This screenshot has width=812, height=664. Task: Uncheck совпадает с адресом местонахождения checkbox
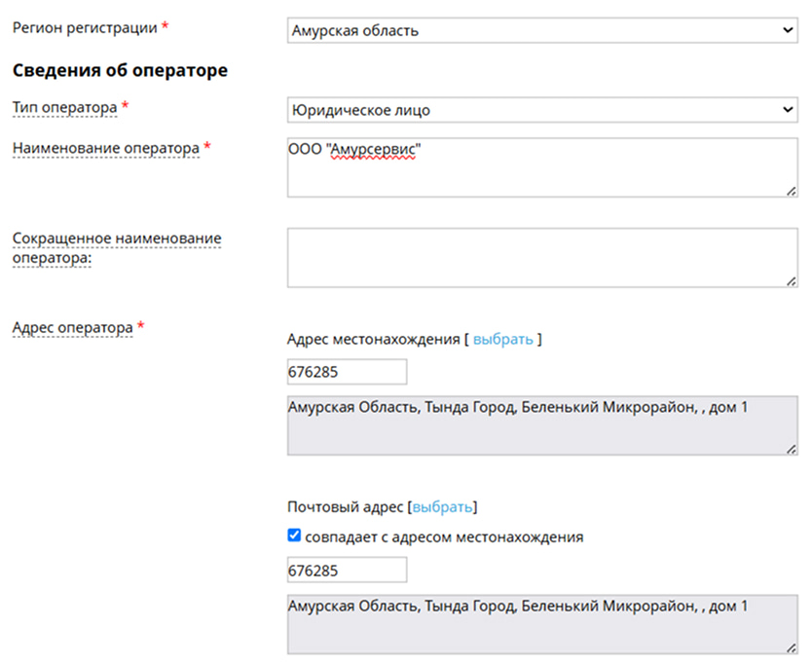(x=294, y=535)
